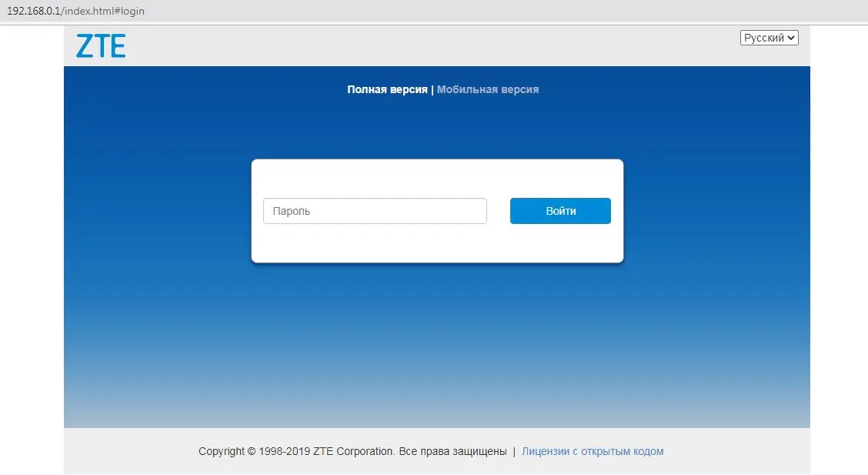
Task: Select the Полная версия tab
Action: tap(387, 89)
